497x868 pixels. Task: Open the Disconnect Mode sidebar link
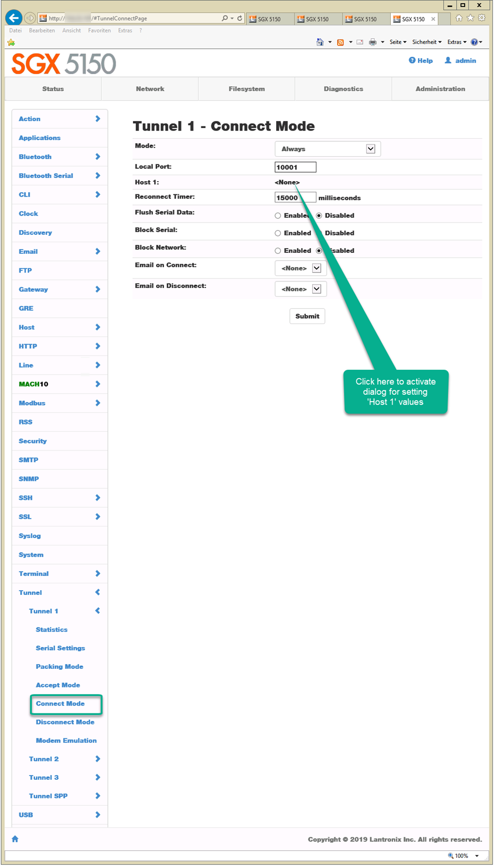(65, 722)
